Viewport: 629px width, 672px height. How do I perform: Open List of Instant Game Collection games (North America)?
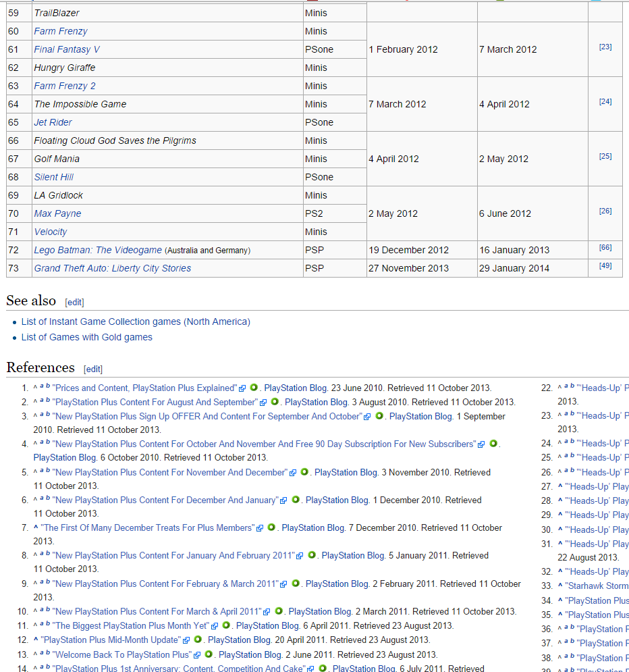tap(136, 322)
